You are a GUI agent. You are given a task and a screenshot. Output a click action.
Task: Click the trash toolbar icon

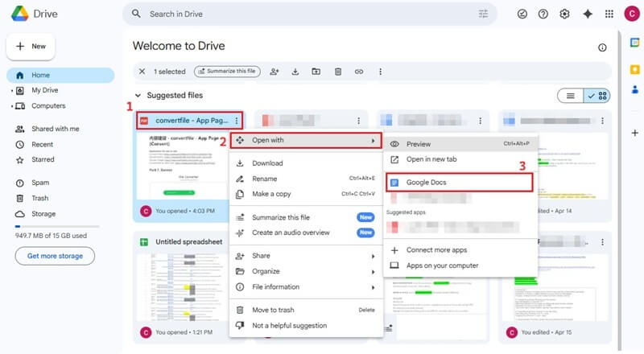point(338,72)
